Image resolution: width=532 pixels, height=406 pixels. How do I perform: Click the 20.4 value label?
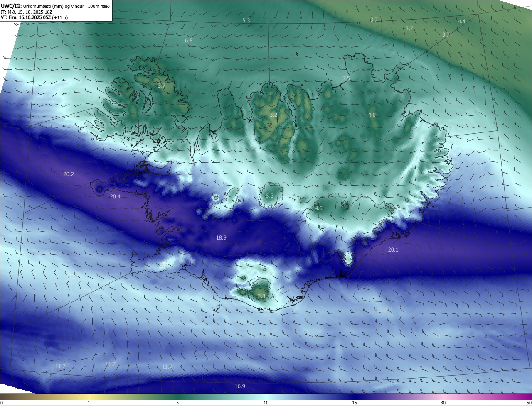pos(115,196)
